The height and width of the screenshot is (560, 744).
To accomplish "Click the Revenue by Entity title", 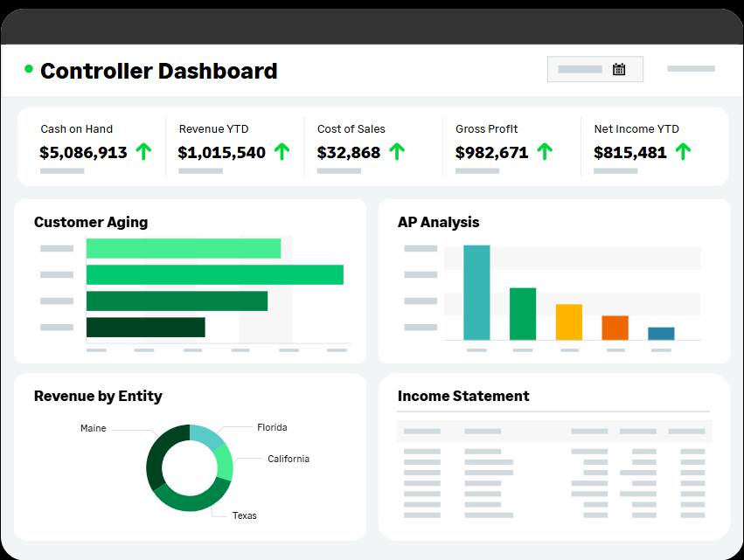I will (97, 396).
